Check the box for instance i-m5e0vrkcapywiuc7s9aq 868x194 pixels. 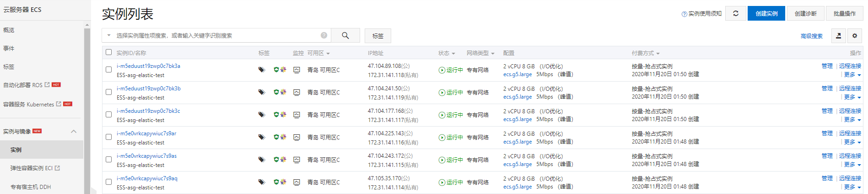tap(108, 182)
